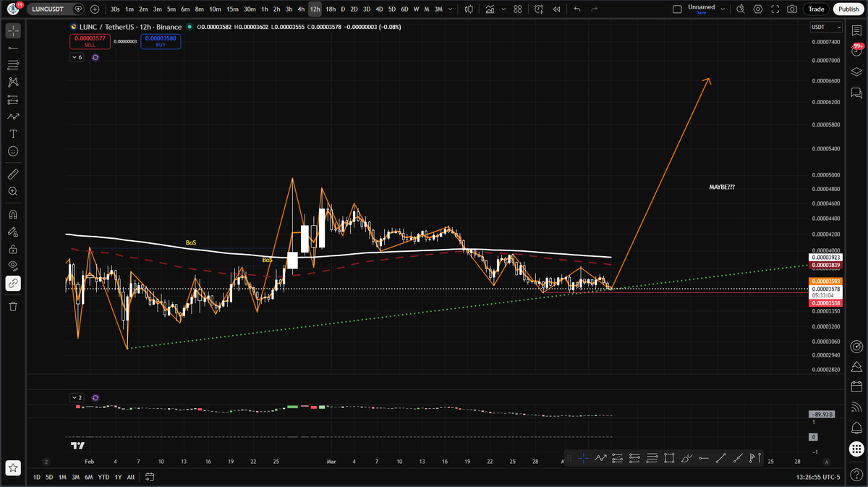Open indicator templates grid
The image size is (868, 487).
517,9
